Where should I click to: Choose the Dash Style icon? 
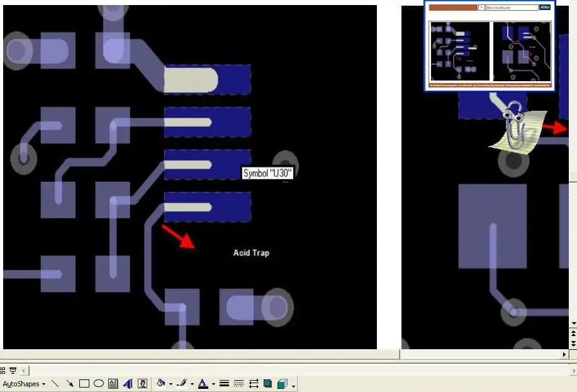(x=239, y=384)
